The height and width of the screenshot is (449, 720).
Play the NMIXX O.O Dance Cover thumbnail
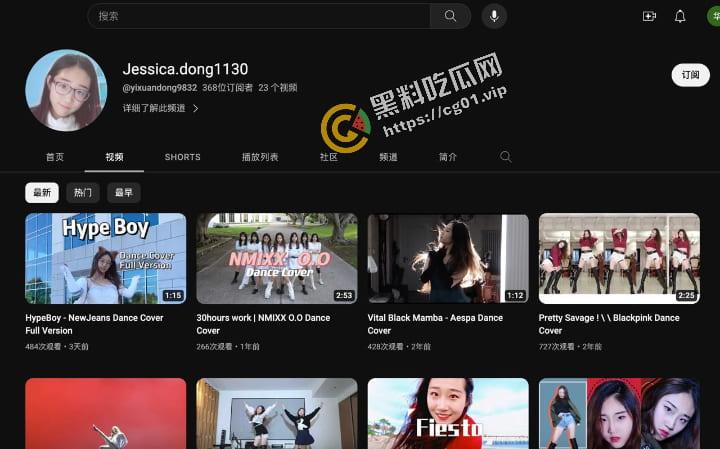[277, 258]
